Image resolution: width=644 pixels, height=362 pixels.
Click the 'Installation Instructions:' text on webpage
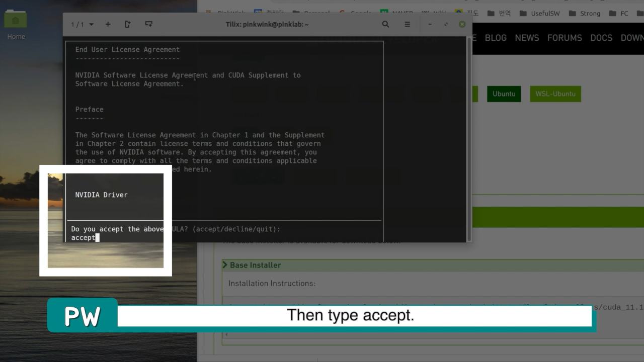[272, 284]
